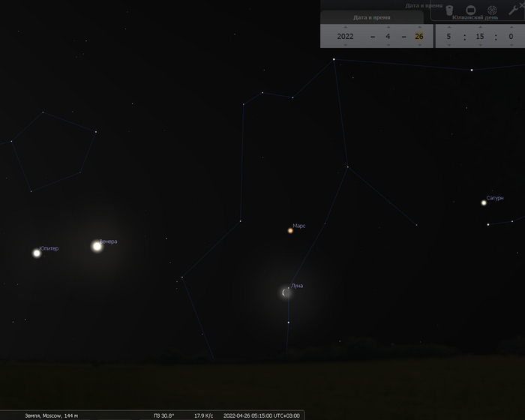Screen dimensions: 525x420
Task: Click the seconds field showing 0
Action: [511, 36]
